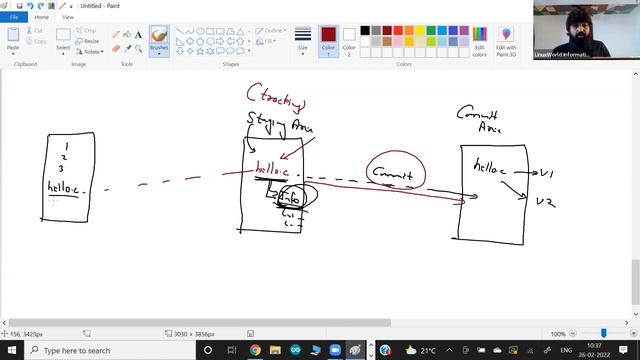
Task: Open Task View on the taskbar
Action: (x=231, y=350)
